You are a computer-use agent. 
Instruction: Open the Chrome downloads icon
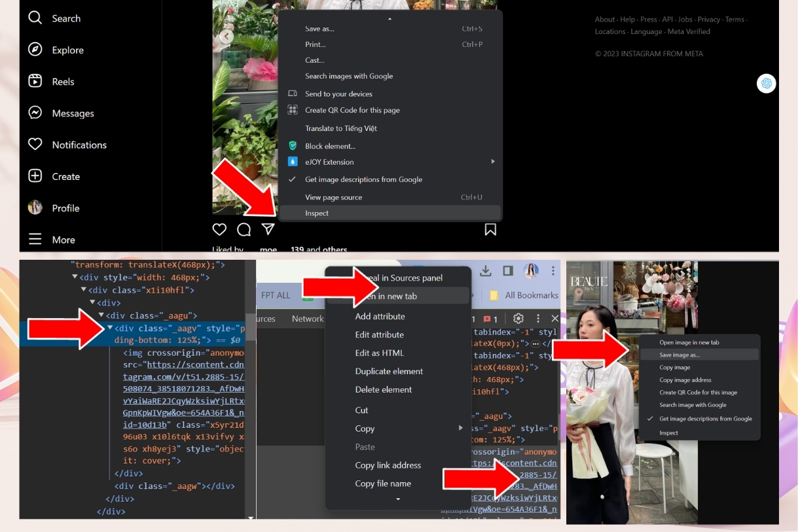486,271
